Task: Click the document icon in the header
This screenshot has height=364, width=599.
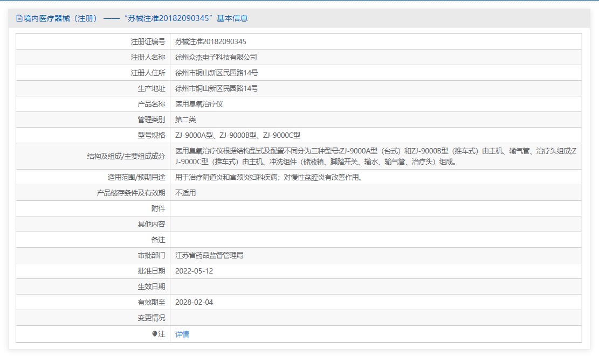Action: tap(19, 18)
